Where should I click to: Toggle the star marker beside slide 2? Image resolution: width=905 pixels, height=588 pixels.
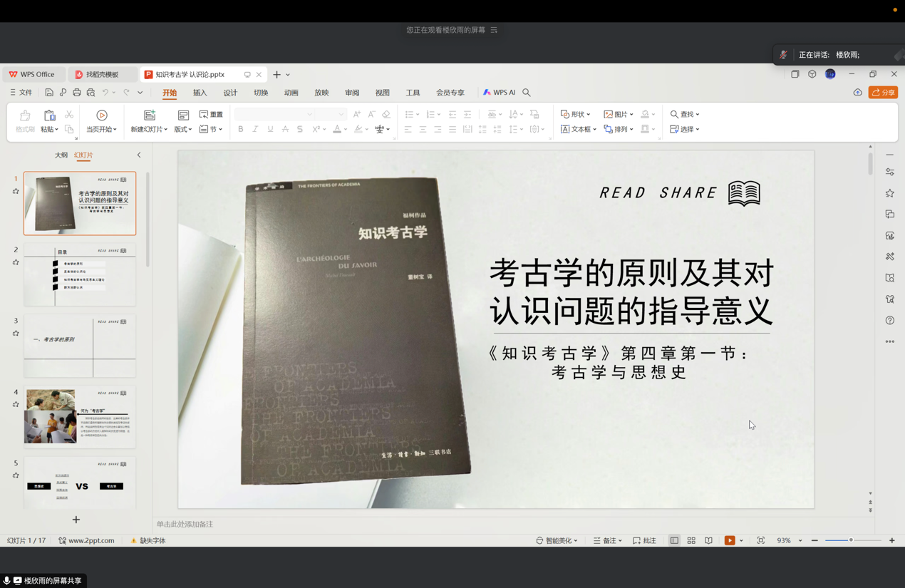(16, 262)
